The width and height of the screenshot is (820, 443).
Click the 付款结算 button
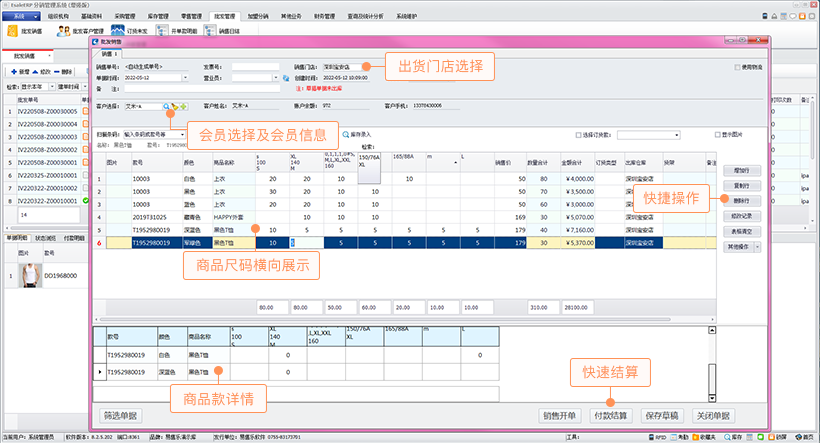610,415
